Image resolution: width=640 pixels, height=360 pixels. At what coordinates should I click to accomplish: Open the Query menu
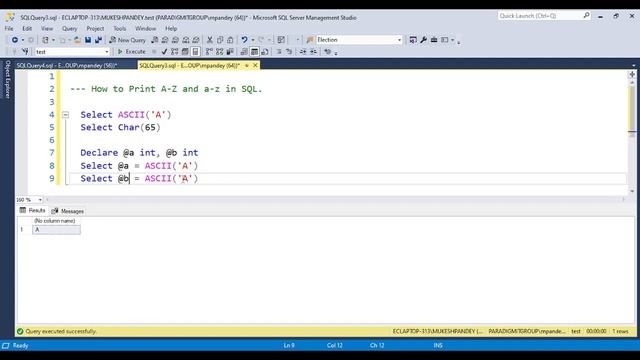pyautogui.click(x=69, y=29)
